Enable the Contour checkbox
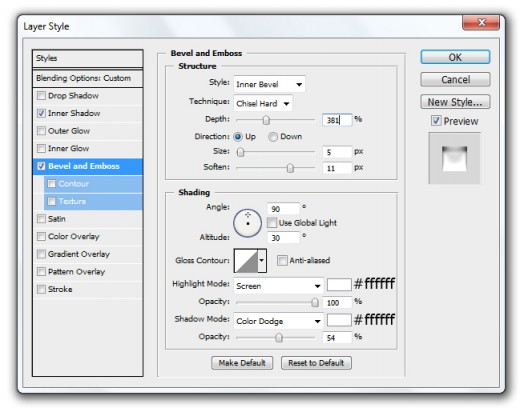Screen dimensions: 520x408 (51, 184)
